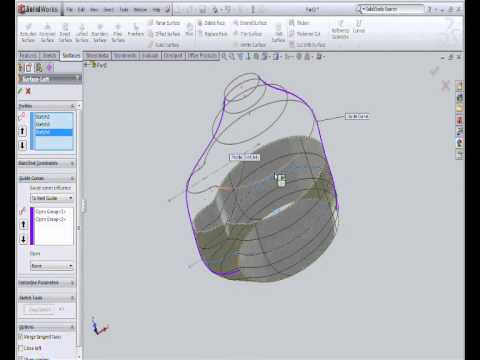
Task: Cancel the Surface-Loft with red X
Action: (28, 91)
